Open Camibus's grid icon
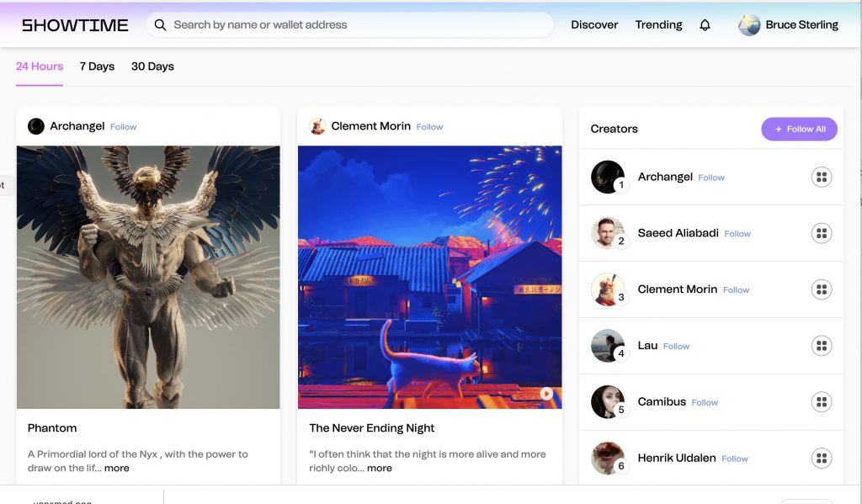This screenshot has width=862, height=504. point(822,402)
